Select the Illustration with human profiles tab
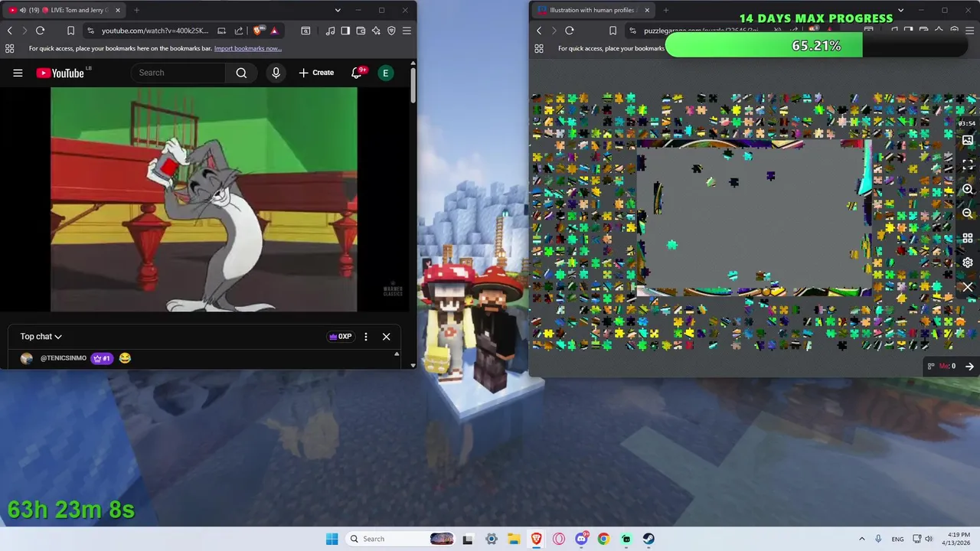This screenshot has width=980, height=551. click(x=593, y=10)
